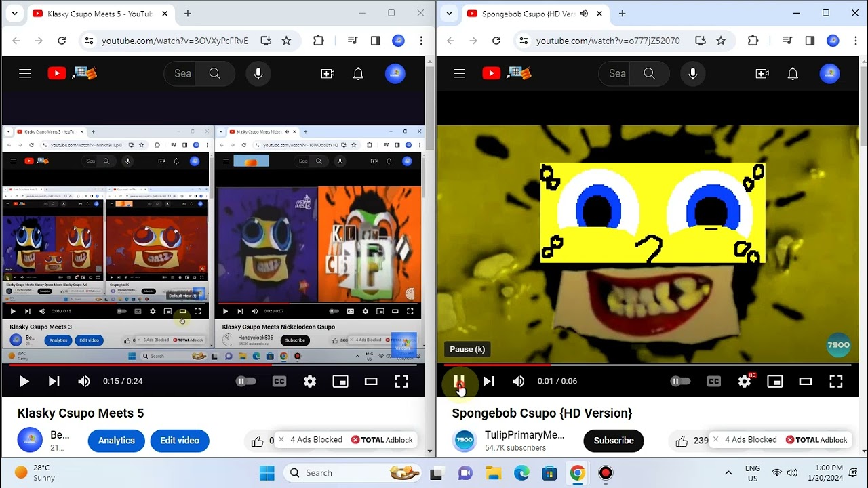
Task: Search with your voice in left window
Action: 258,74
